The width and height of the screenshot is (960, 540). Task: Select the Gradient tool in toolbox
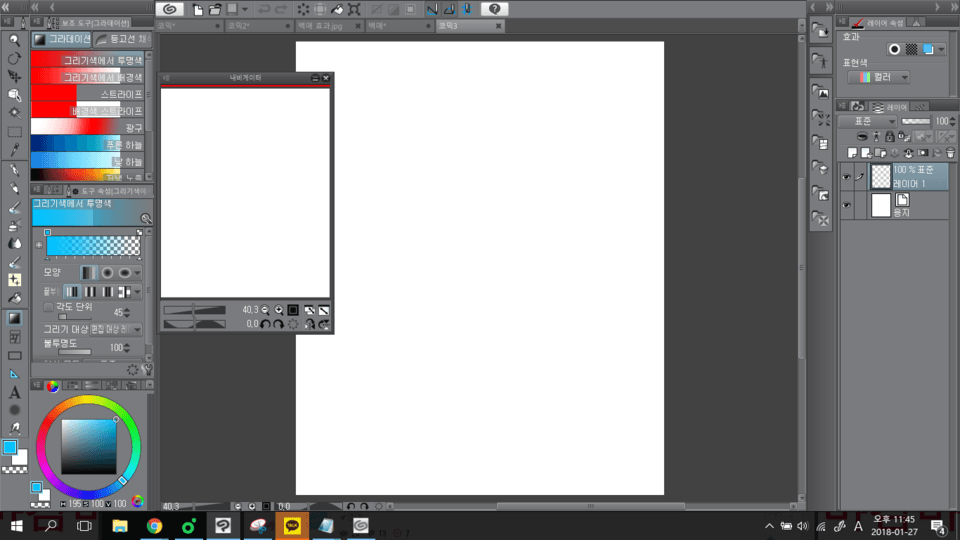(x=14, y=318)
